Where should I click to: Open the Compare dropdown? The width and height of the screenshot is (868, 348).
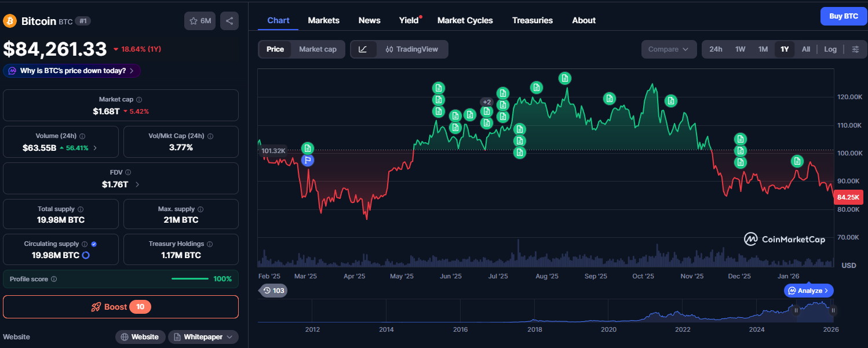click(669, 49)
